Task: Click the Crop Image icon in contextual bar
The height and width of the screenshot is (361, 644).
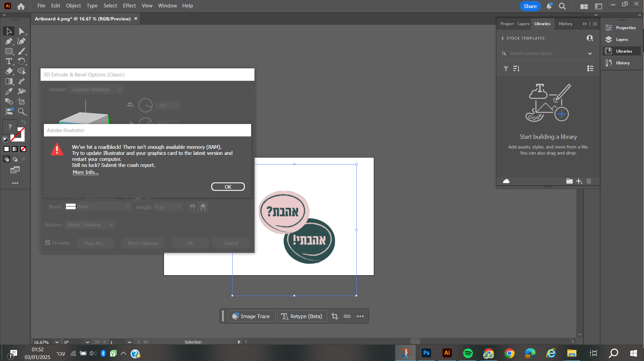Action: click(x=335, y=316)
